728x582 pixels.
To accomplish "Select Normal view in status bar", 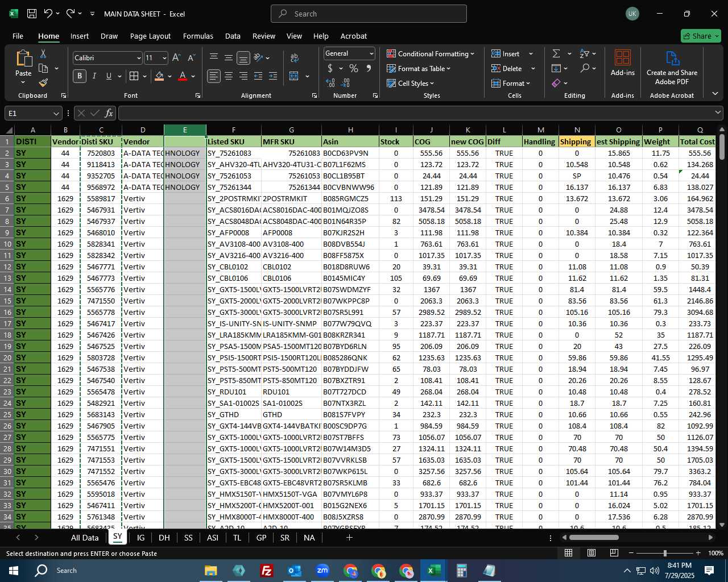I will [568, 553].
